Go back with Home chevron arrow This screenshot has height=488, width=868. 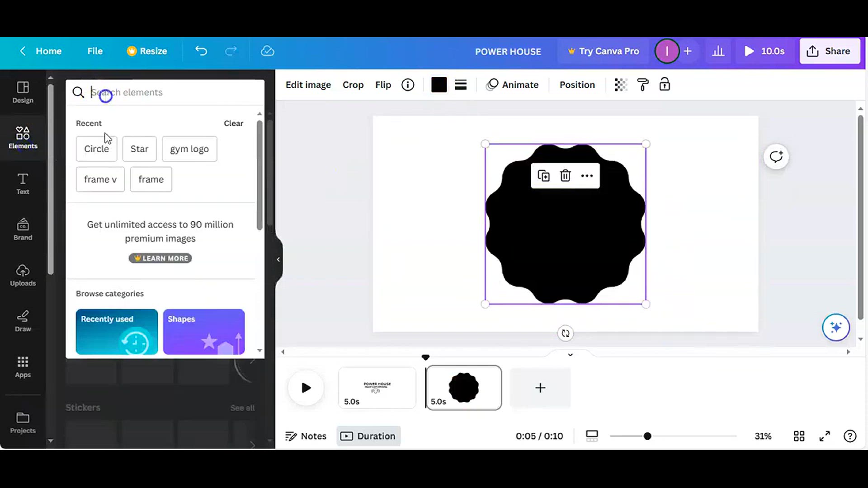coord(23,51)
